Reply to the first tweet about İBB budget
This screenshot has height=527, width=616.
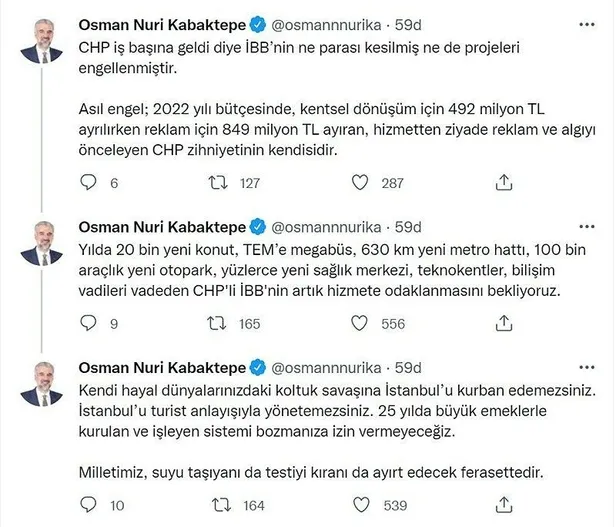pyautogui.click(x=88, y=183)
